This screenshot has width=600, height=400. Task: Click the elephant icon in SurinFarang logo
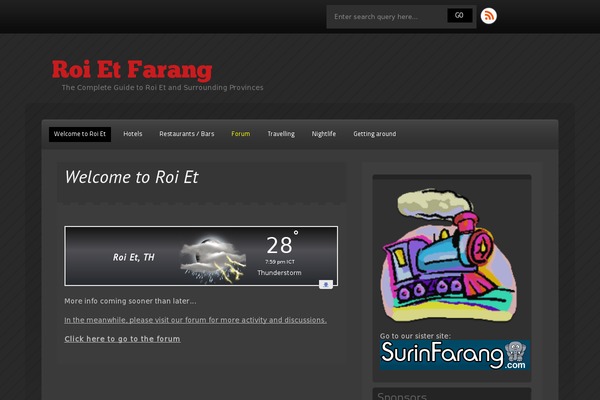pyautogui.click(x=515, y=351)
